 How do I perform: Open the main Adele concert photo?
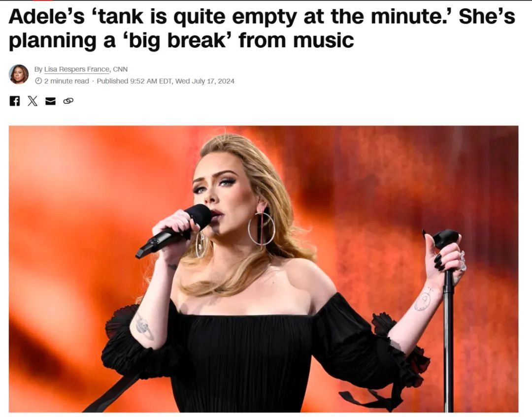click(263, 269)
